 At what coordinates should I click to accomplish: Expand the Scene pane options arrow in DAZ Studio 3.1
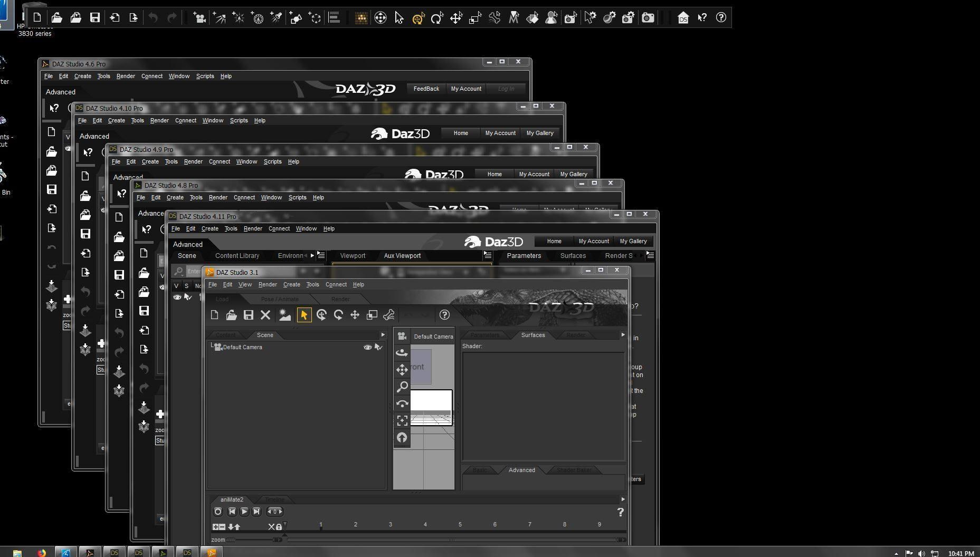point(383,335)
